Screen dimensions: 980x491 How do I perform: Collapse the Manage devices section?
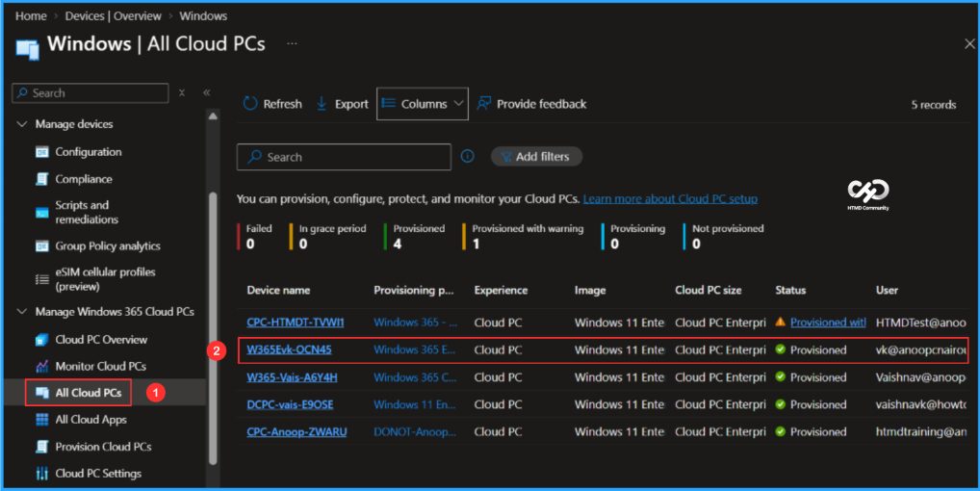(22, 124)
